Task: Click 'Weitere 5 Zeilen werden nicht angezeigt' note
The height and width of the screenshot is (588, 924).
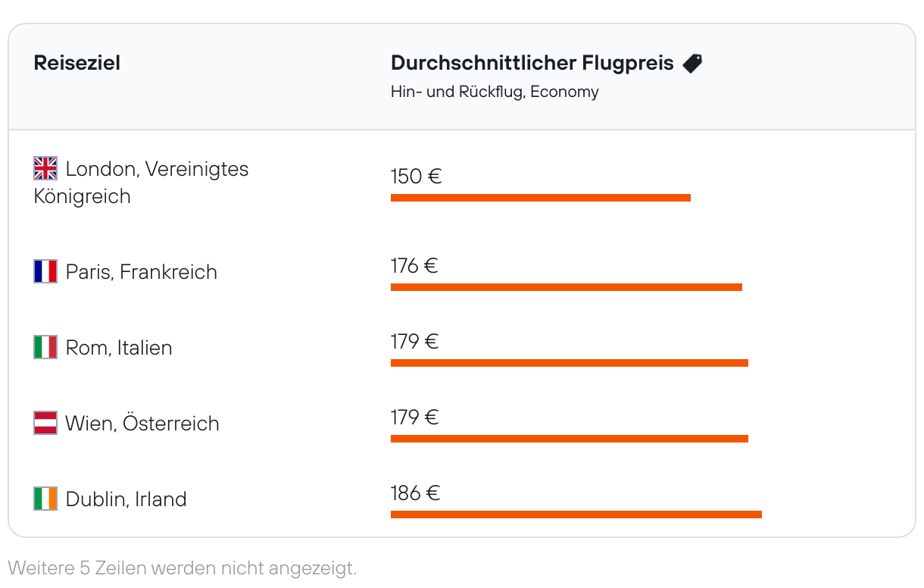Action: point(182,568)
